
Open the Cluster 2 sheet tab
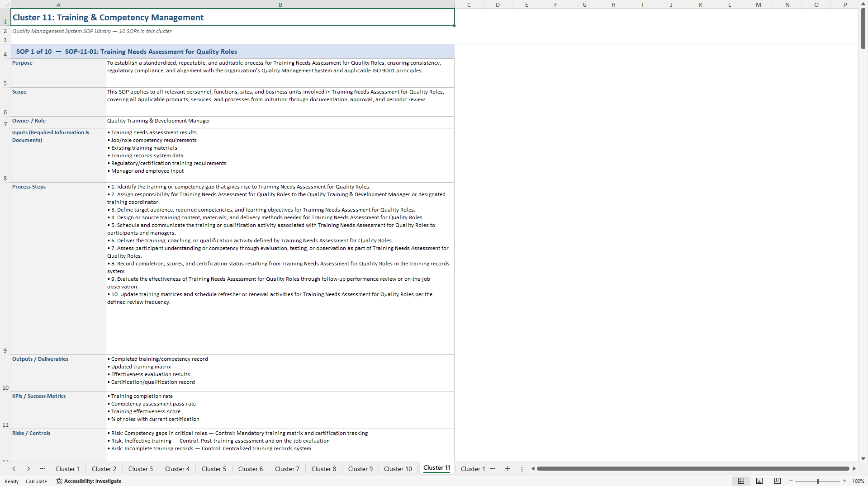coord(104,469)
